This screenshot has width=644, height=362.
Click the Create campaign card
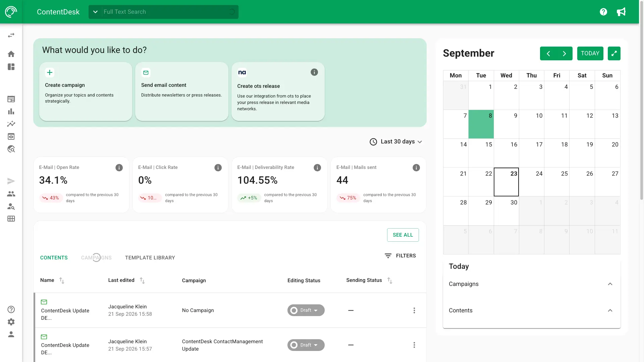pos(86,92)
